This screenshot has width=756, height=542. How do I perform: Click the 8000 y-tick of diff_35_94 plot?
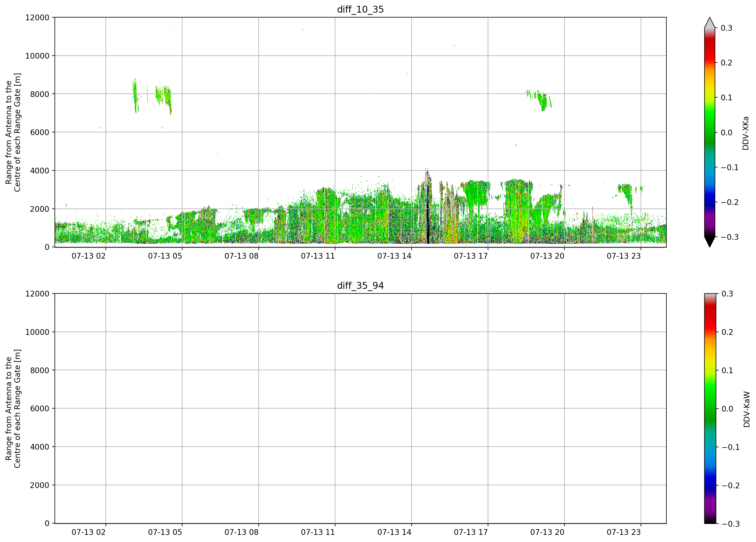pos(40,370)
